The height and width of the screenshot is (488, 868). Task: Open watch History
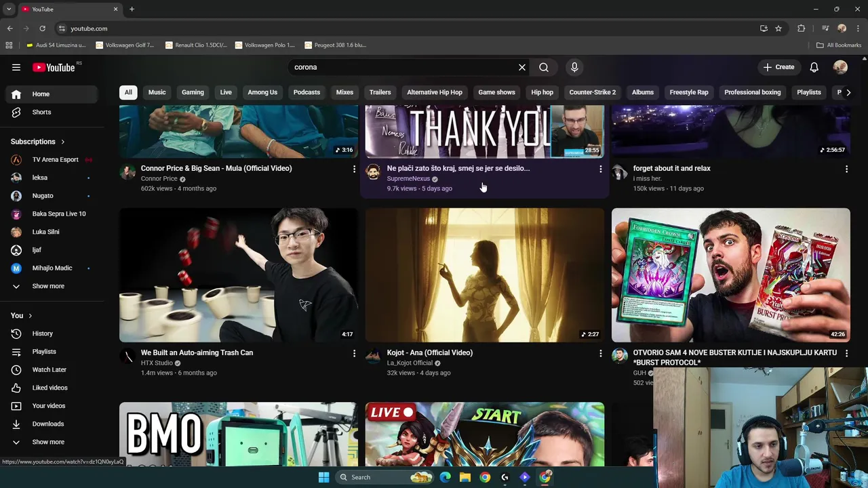52,333
